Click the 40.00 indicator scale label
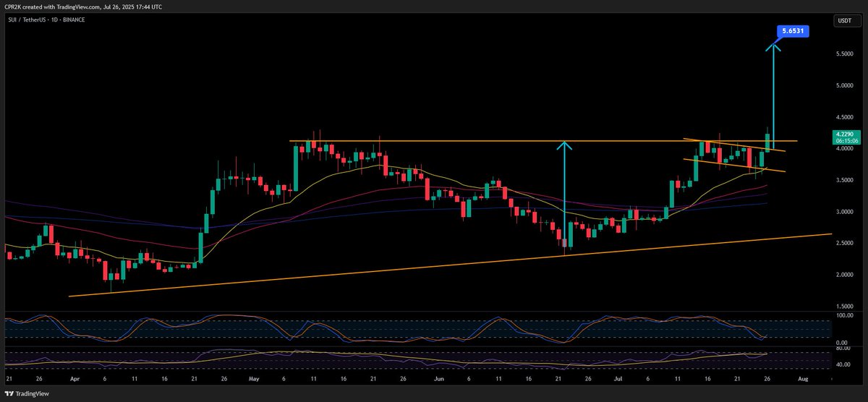The height and width of the screenshot is (402, 868). (x=844, y=364)
